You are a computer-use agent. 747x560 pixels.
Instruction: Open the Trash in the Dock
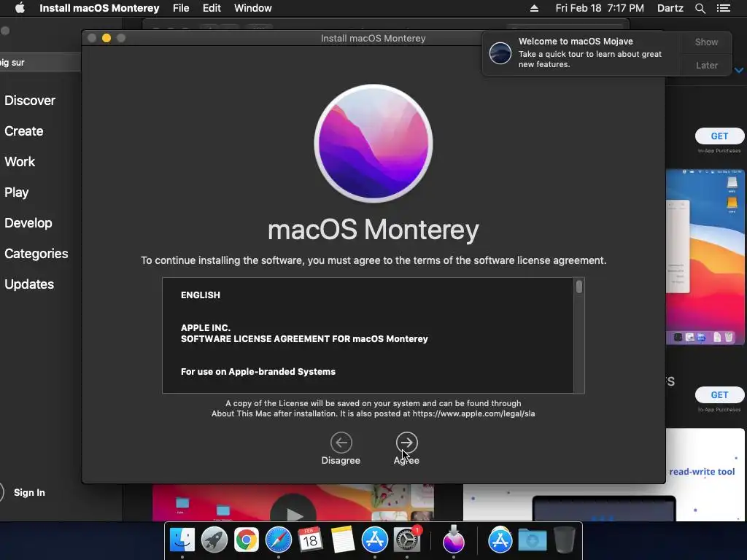click(x=564, y=540)
